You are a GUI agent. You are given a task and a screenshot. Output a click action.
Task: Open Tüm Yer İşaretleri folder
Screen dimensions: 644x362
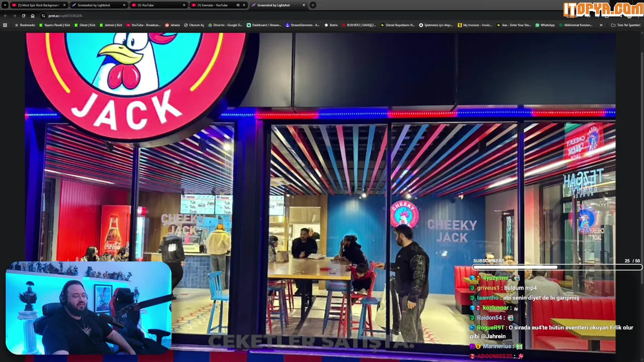625,25
